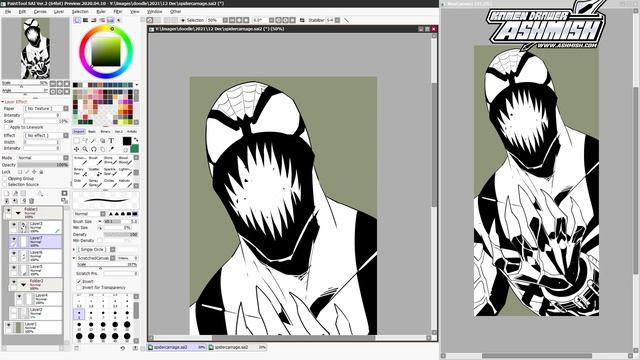Show the color wheel panel icon

pos(77,20)
